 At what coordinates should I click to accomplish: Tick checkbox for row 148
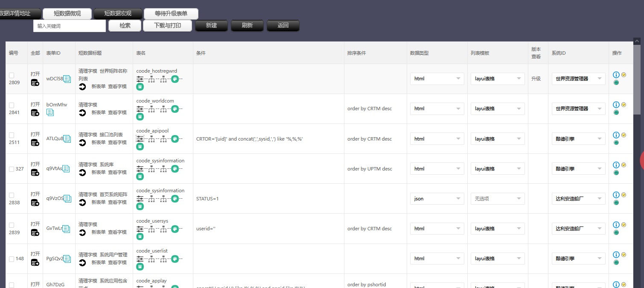pyautogui.click(x=12, y=259)
